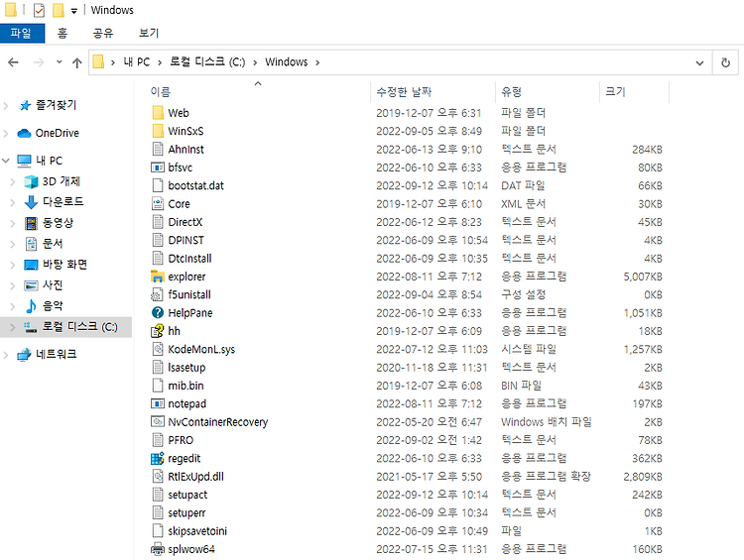Viewport: 744px width, 560px height.
Task: Select KodeMonL.sys system file icon
Action: 158,350
